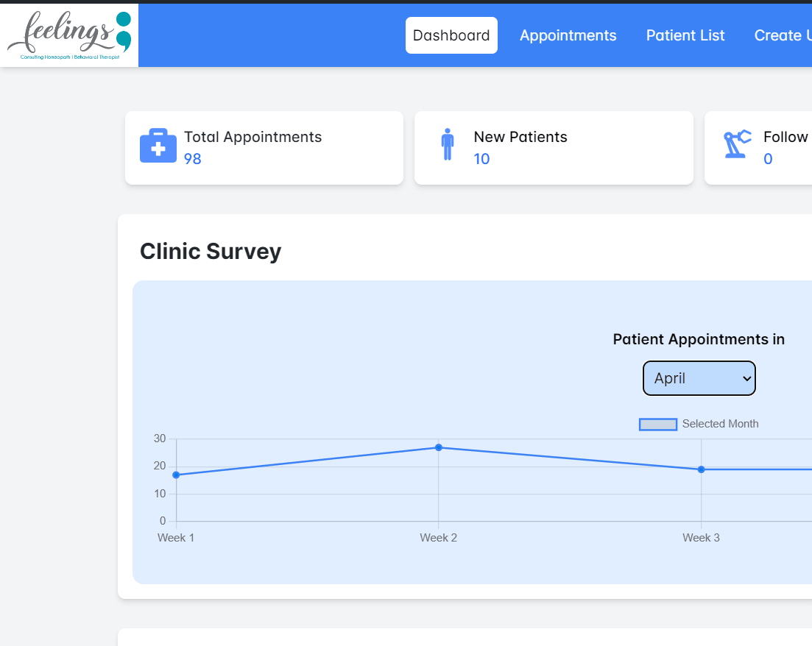Open the April month dropdown
Screen dimensions: 812x646
(699, 378)
